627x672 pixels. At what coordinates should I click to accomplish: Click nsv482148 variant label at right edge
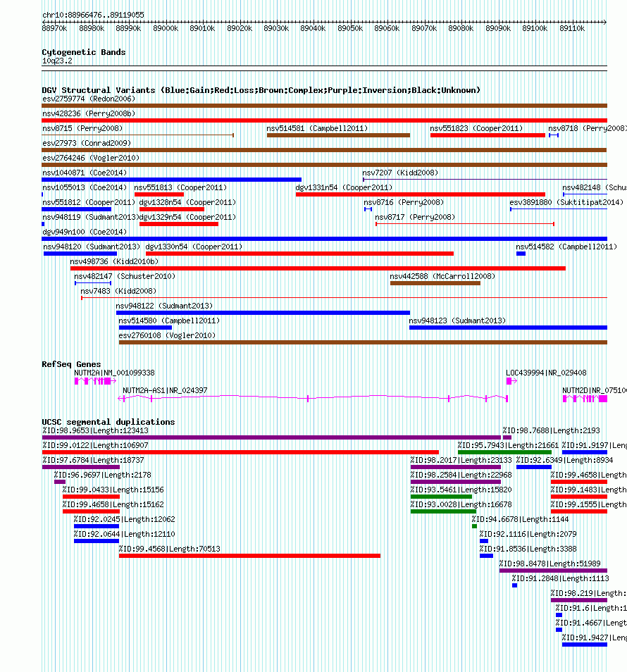(x=595, y=187)
